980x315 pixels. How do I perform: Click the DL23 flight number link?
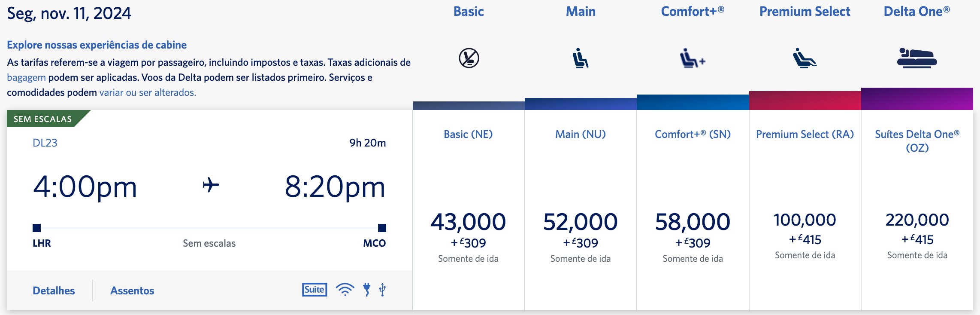[45, 143]
